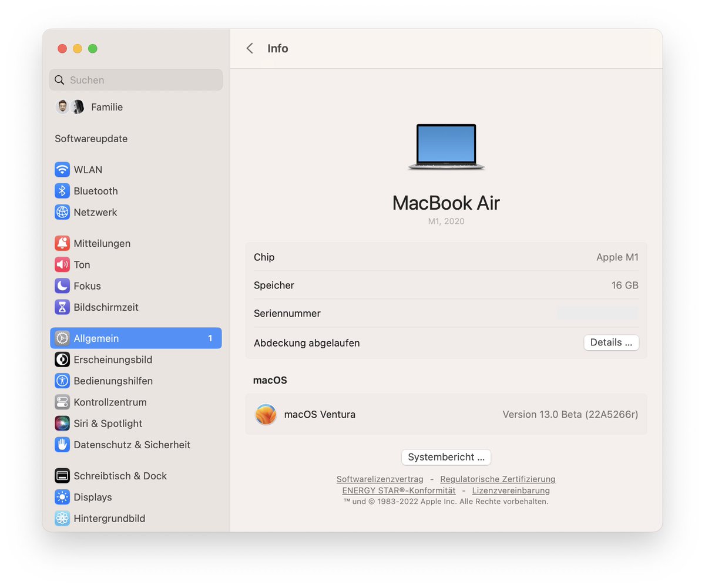This screenshot has height=588, width=705.
Task: Click the Bildschirmzeit hourglass icon
Action: coord(62,307)
